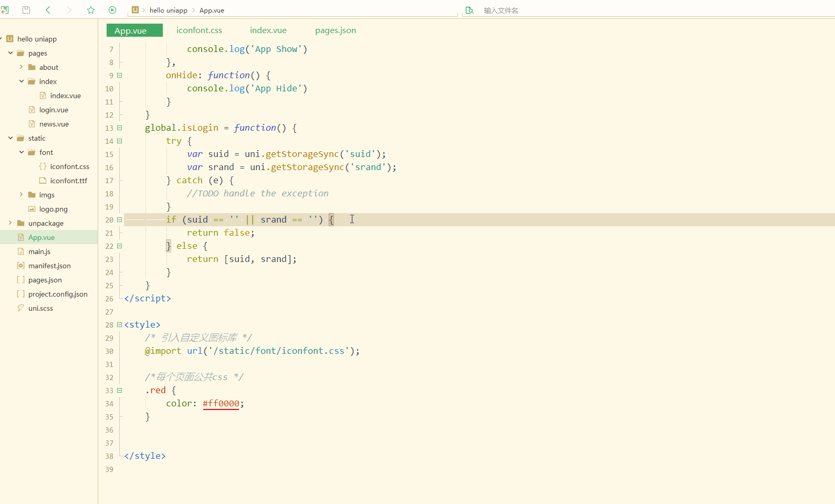This screenshot has width=835, height=504.
Task: Click the logo.png image icon
Action: pyautogui.click(x=32, y=209)
